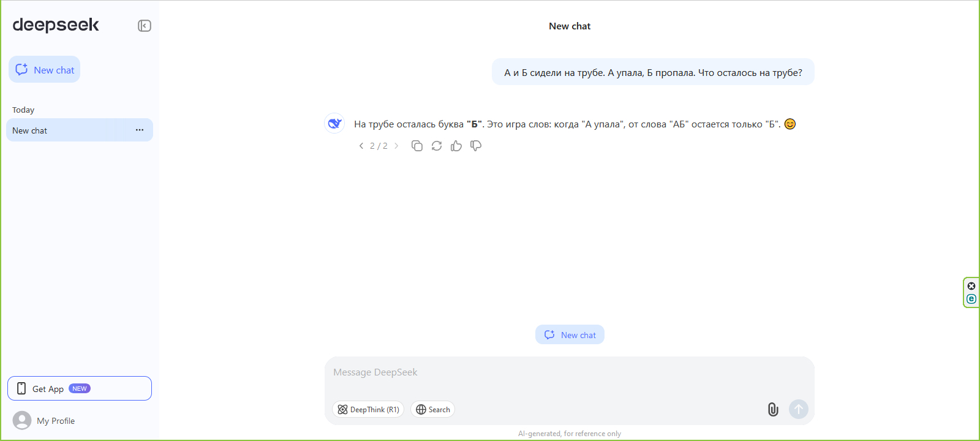The image size is (980, 441).
Task: Click the NEW badge on Get App
Action: pyautogui.click(x=80, y=388)
